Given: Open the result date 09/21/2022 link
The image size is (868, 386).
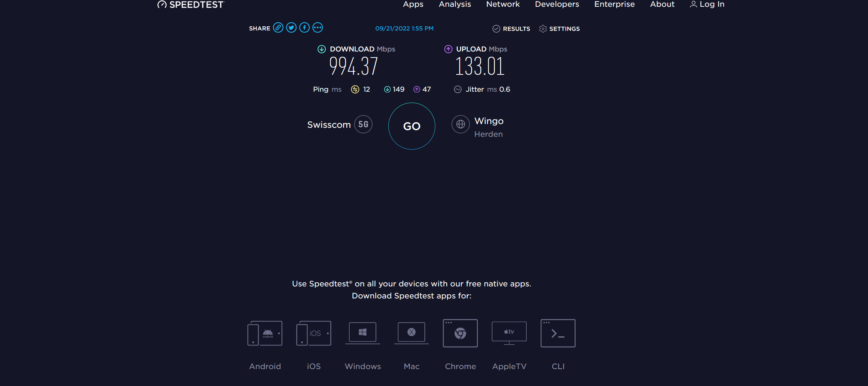Looking at the screenshot, I should pyautogui.click(x=404, y=29).
